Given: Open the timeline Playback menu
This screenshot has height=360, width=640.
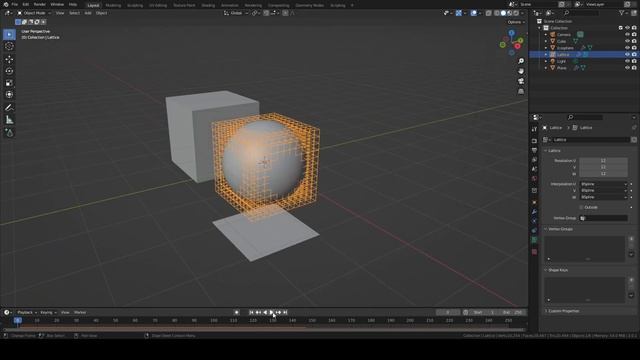Looking at the screenshot, I should click(27, 312).
